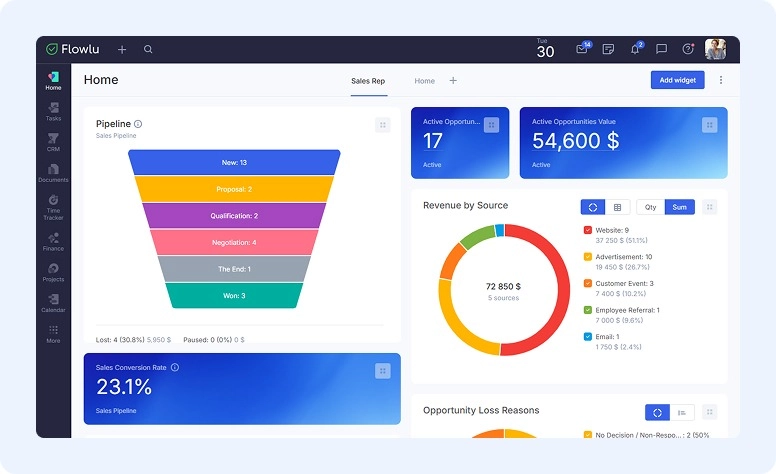Click the 23.1% conversion rate value
The image size is (776, 474).
point(124,387)
